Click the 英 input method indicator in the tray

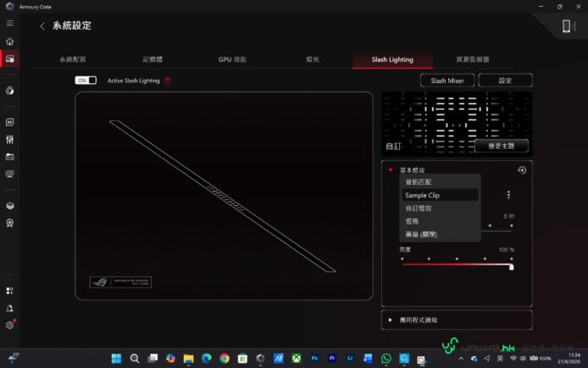pyautogui.click(x=500, y=359)
